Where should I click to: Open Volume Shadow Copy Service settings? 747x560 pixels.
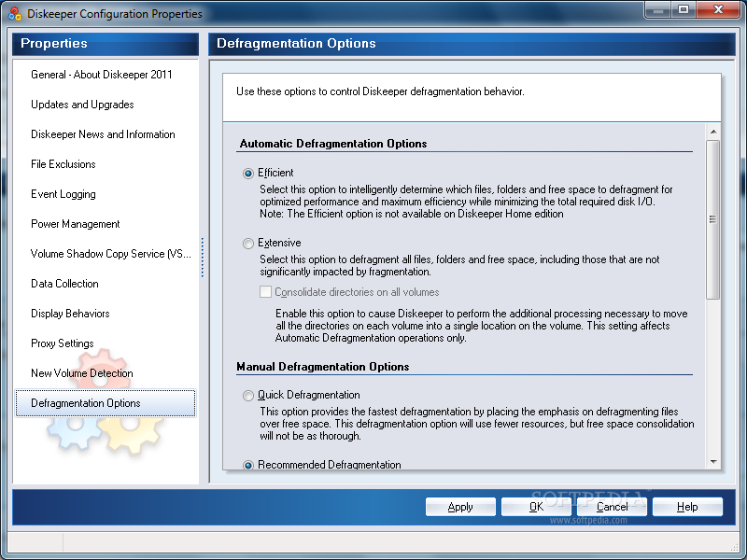[111, 254]
